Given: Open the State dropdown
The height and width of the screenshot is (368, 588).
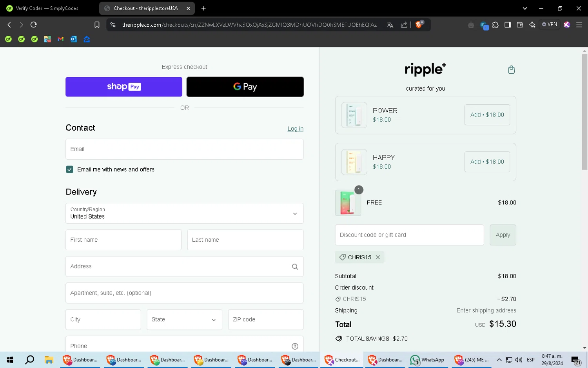Looking at the screenshot, I should [x=184, y=320].
